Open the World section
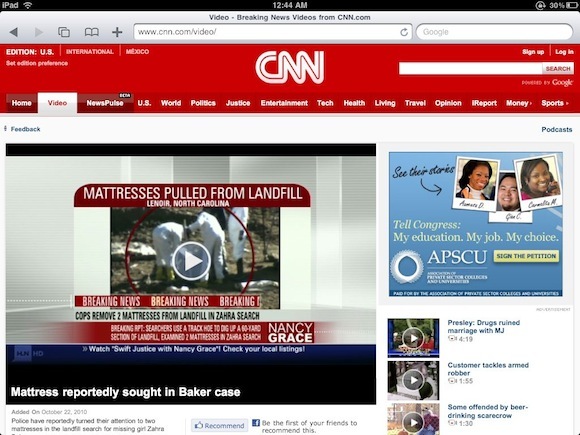 click(171, 103)
